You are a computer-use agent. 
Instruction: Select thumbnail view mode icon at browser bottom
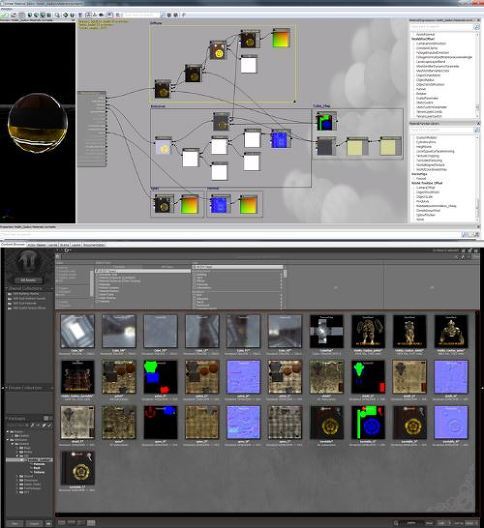pos(91,522)
